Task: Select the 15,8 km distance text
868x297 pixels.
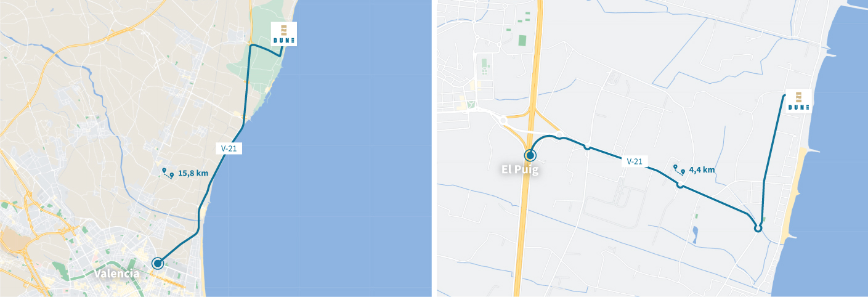Action: [x=193, y=174]
